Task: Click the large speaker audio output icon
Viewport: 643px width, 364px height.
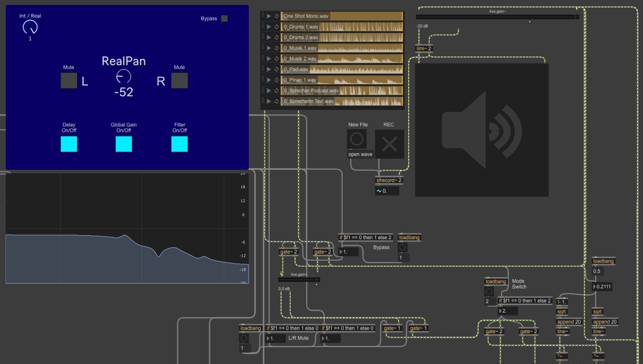Action: 482,130
